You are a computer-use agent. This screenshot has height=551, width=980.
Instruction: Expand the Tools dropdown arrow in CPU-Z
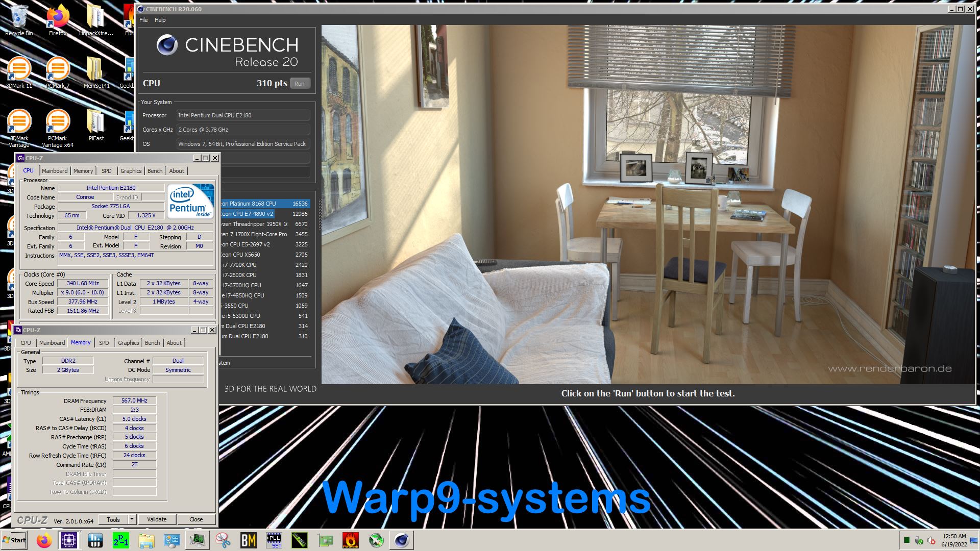click(x=132, y=519)
